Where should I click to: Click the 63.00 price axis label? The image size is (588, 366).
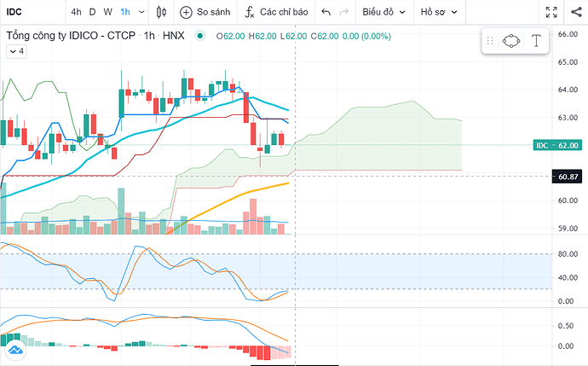568,118
